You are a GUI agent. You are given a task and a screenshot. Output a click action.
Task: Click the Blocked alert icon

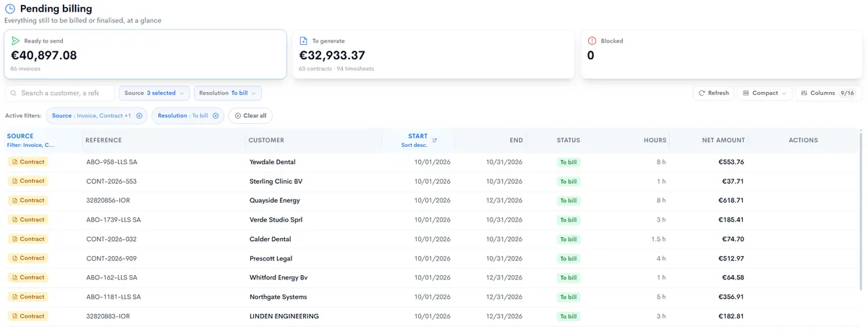(x=592, y=41)
